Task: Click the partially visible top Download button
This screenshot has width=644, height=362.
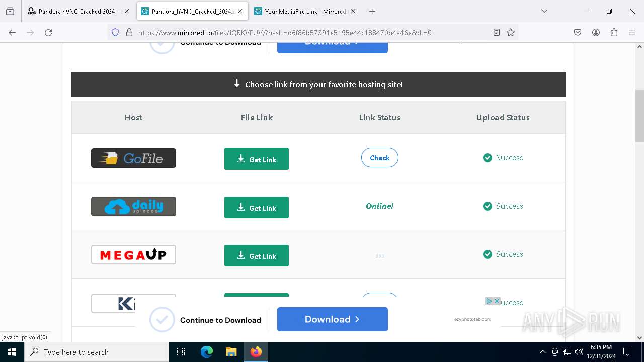Action: [333, 47]
